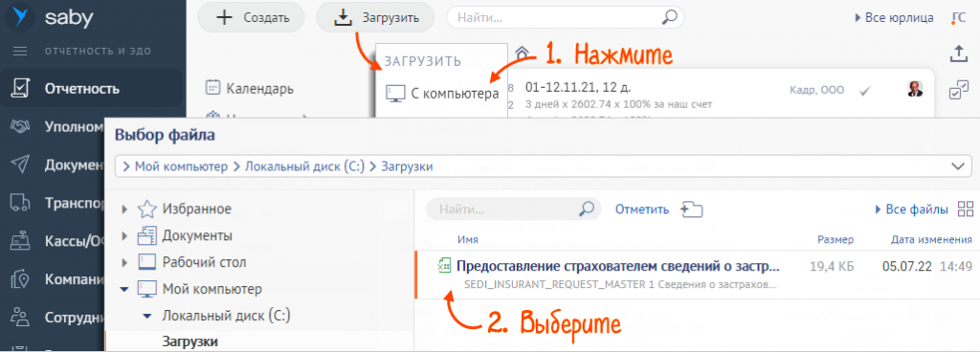980x352 pixels.
Task: Click the magnifier in top search bar
Action: click(669, 17)
